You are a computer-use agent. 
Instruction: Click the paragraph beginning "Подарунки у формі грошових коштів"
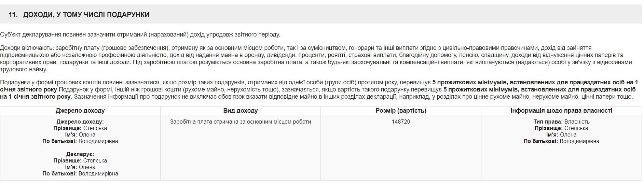[x=205, y=82]
